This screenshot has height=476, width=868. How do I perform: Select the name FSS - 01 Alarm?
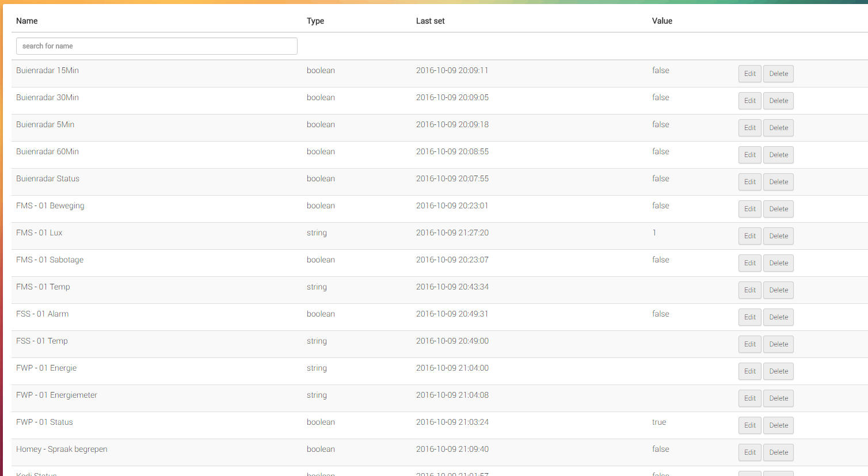(42, 314)
